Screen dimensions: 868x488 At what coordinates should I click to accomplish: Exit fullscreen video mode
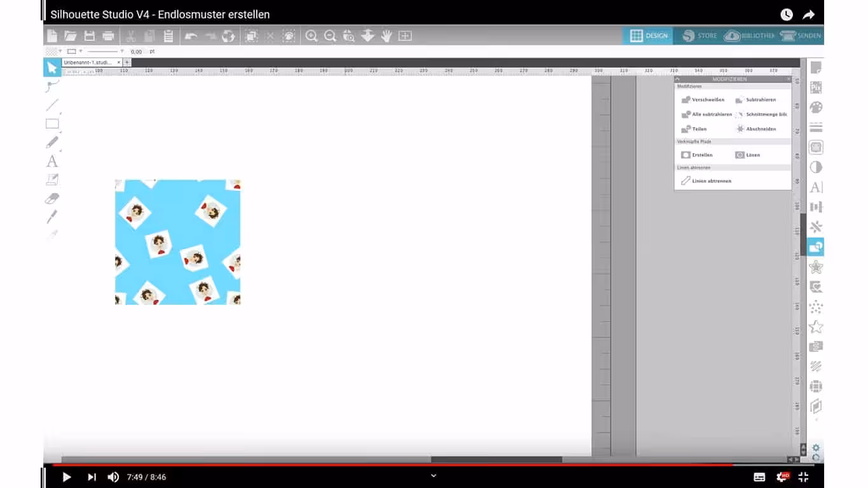click(803, 477)
